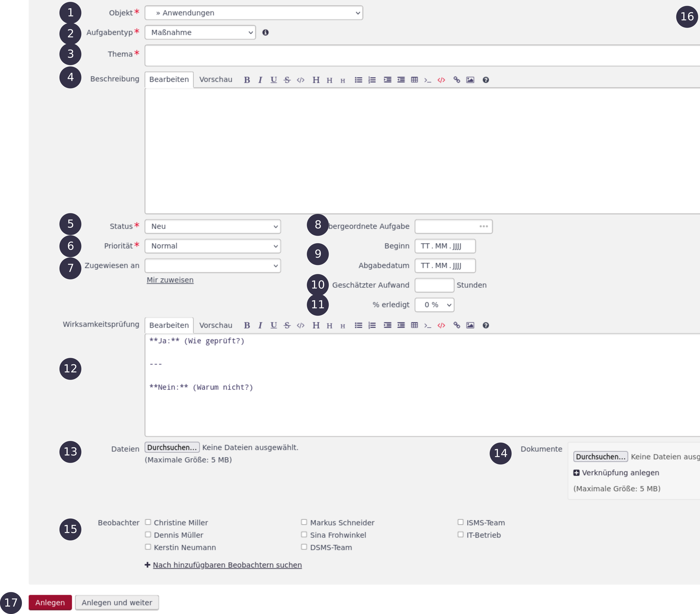Open the Status dropdown
The height and width of the screenshot is (614, 700).
[213, 226]
